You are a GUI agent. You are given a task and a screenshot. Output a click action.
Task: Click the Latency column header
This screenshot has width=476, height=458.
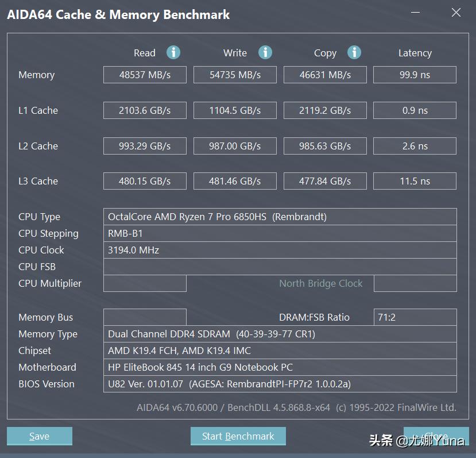[x=415, y=53]
